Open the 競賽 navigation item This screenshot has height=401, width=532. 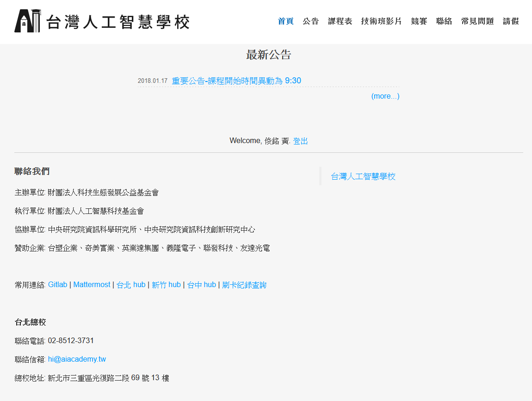(419, 21)
